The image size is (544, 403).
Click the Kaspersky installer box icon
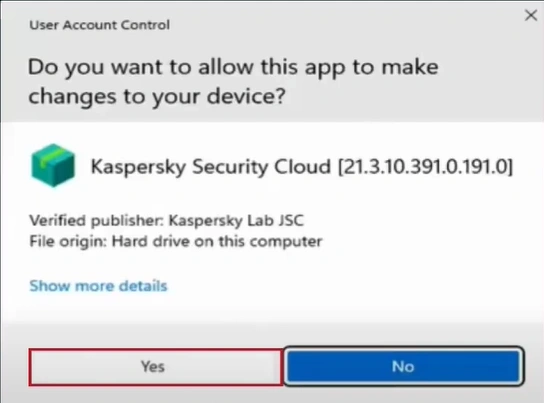(53, 165)
